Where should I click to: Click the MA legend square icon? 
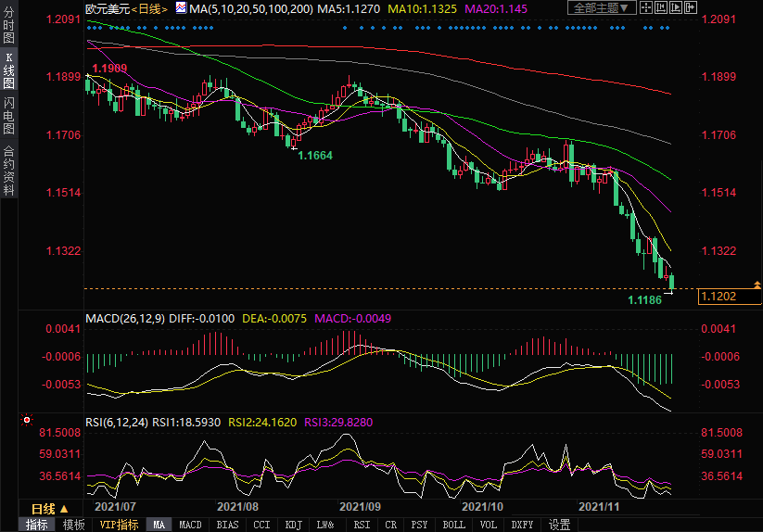pos(182,8)
